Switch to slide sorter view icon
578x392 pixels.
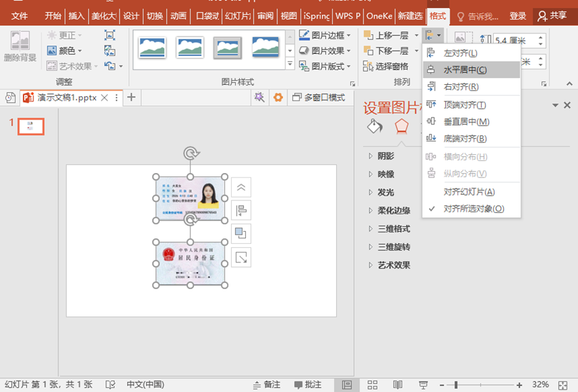[x=372, y=385]
